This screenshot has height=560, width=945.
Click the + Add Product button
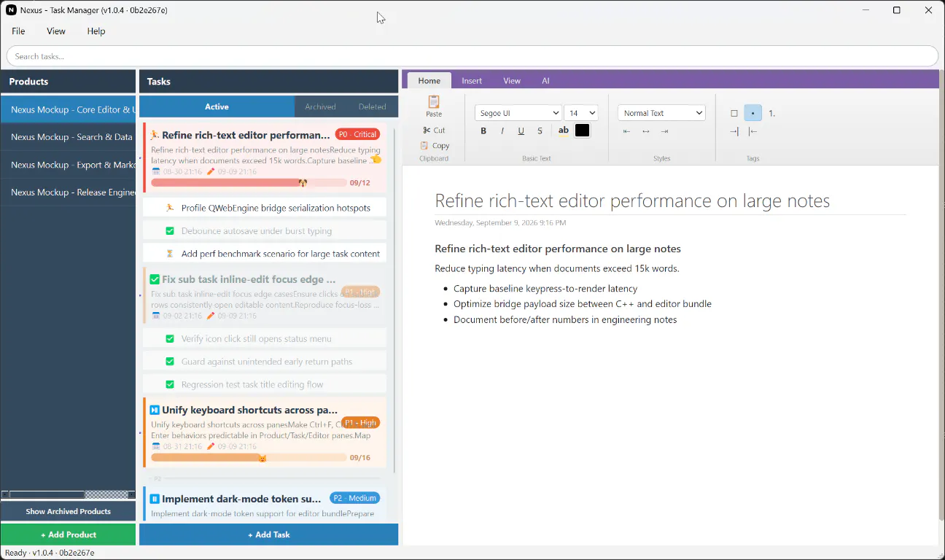pyautogui.click(x=69, y=534)
